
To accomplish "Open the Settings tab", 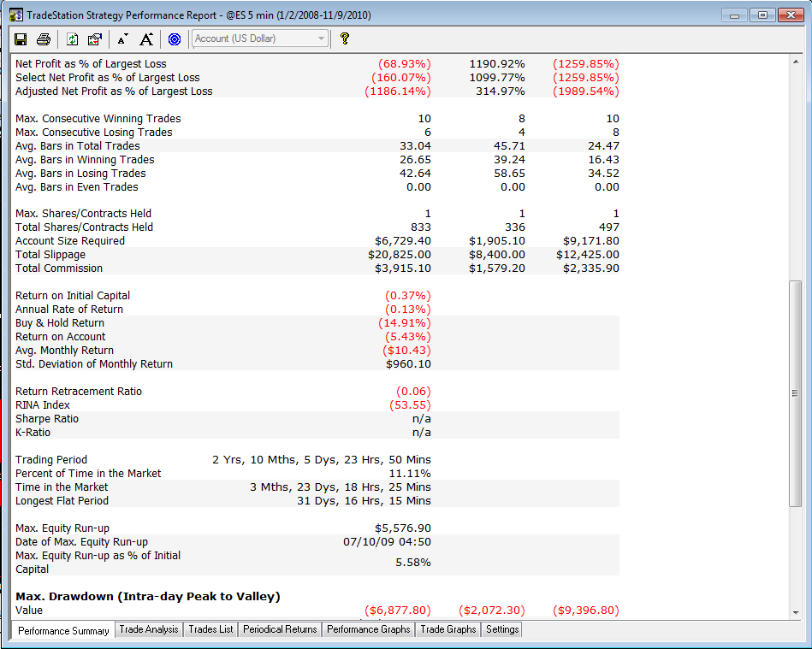I will coord(502,629).
